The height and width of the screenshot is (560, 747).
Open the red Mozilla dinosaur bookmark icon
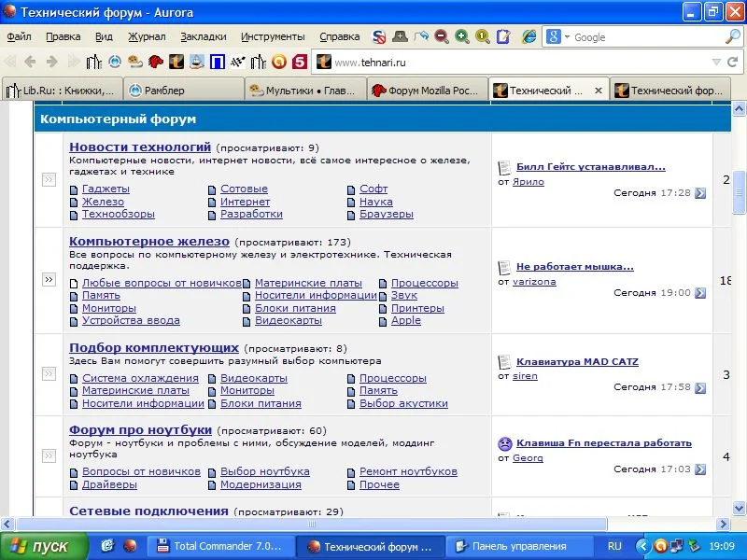(x=156, y=62)
